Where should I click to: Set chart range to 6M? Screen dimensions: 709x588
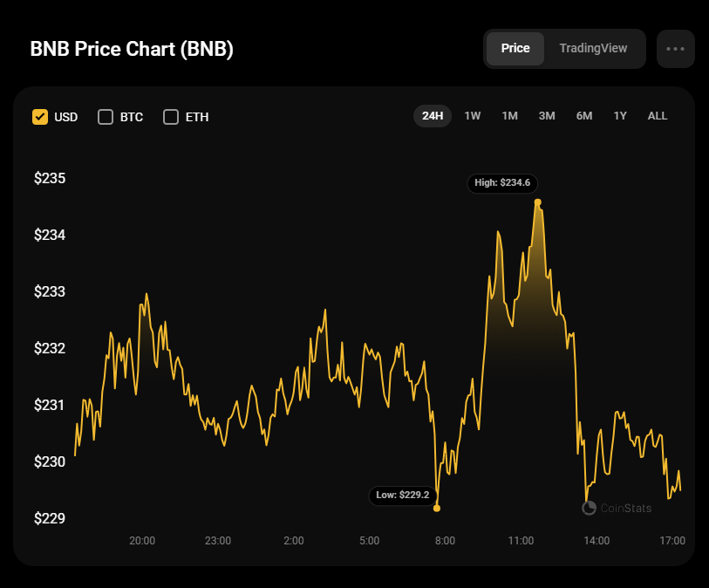584,116
